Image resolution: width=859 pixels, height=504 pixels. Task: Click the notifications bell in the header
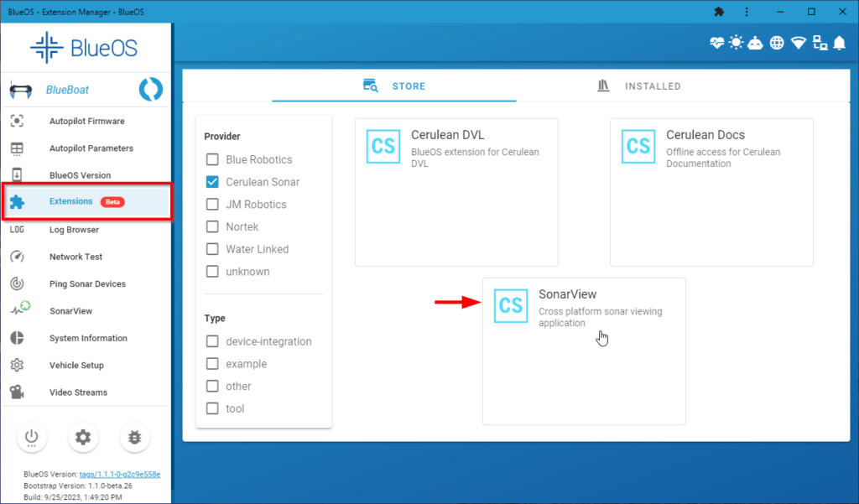[x=840, y=42]
